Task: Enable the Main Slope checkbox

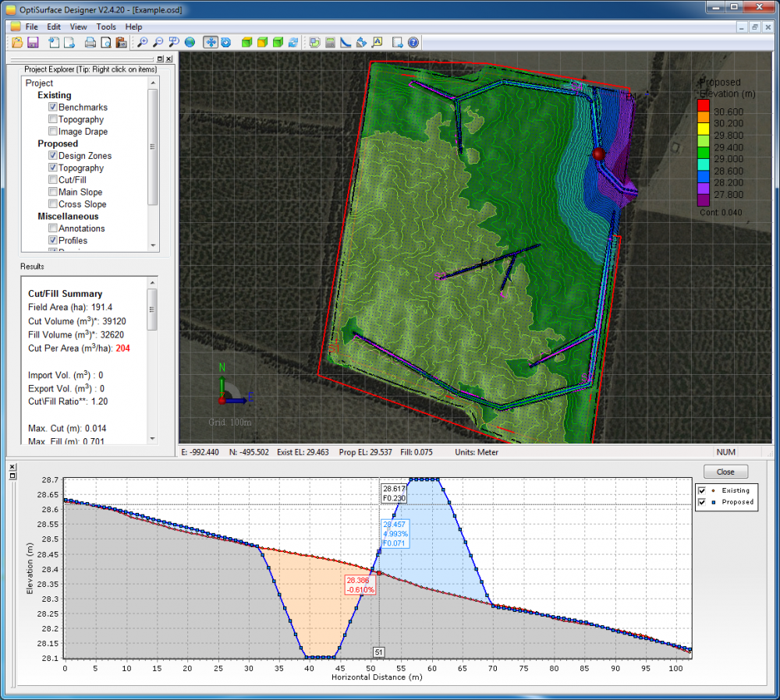Action: pos(53,192)
